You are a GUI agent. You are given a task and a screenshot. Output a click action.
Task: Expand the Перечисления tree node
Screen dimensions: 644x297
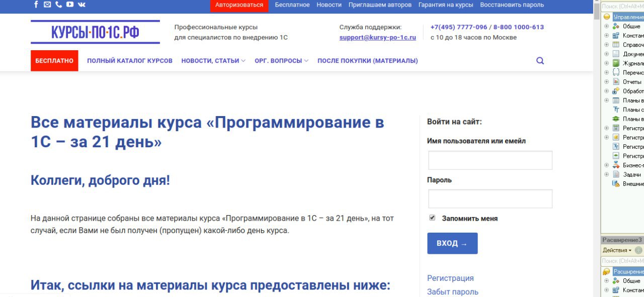click(606, 72)
